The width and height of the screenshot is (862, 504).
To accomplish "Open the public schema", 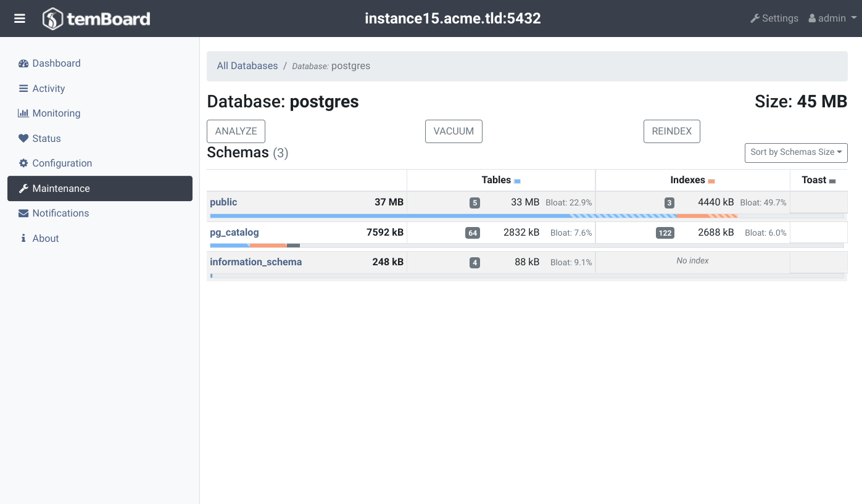I will [x=223, y=202].
